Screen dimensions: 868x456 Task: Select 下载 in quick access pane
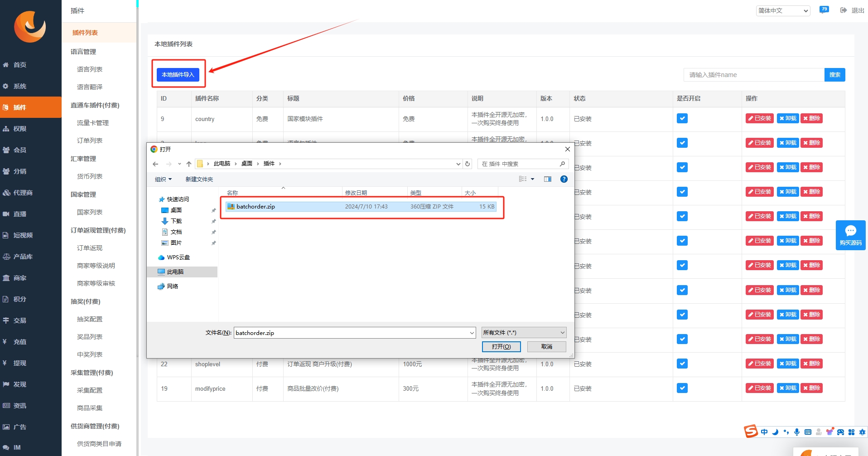(x=176, y=221)
